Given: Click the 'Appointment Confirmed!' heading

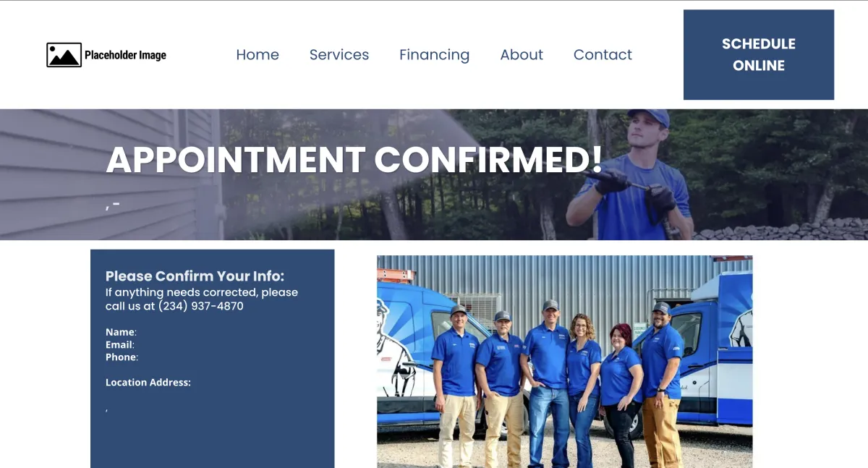Looking at the screenshot, I should 354,160.
